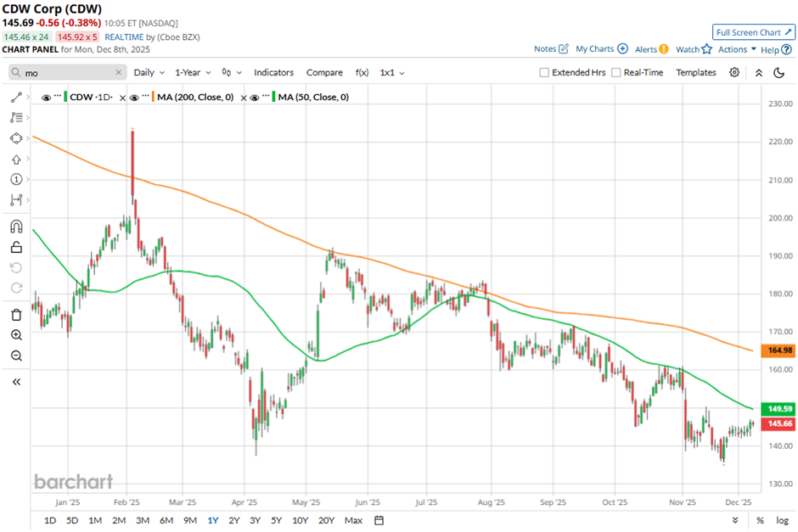Image resolution: width=798 pixels, height=532 pixels.
Task: Open the Indicators menu
Action: click(273, 73)
